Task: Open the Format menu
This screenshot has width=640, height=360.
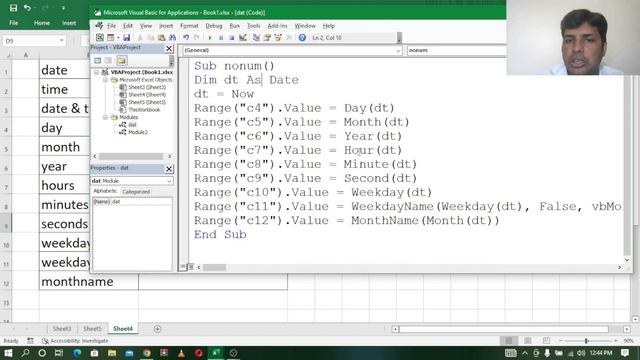Action: click(x=189, y=26)
